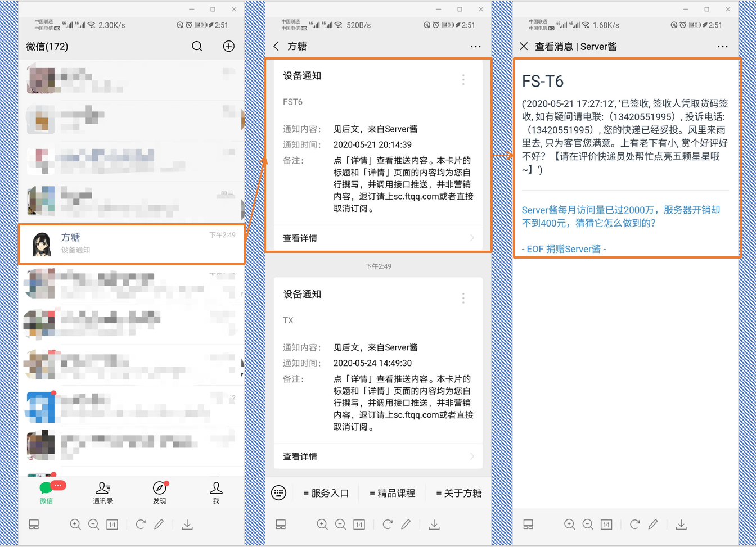
Task: Click the 2020-05-24 14:49:30 notification time
Action: [x=372, y=363]
